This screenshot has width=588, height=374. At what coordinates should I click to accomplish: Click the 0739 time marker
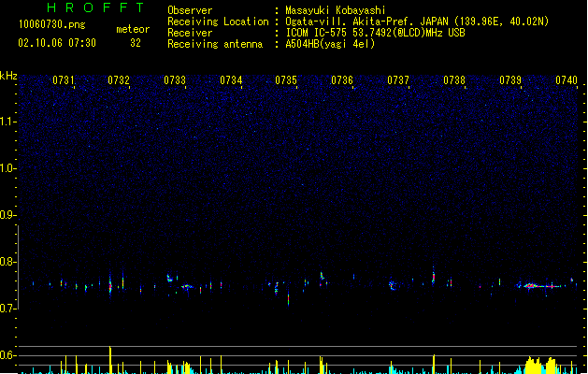[510, 80]
